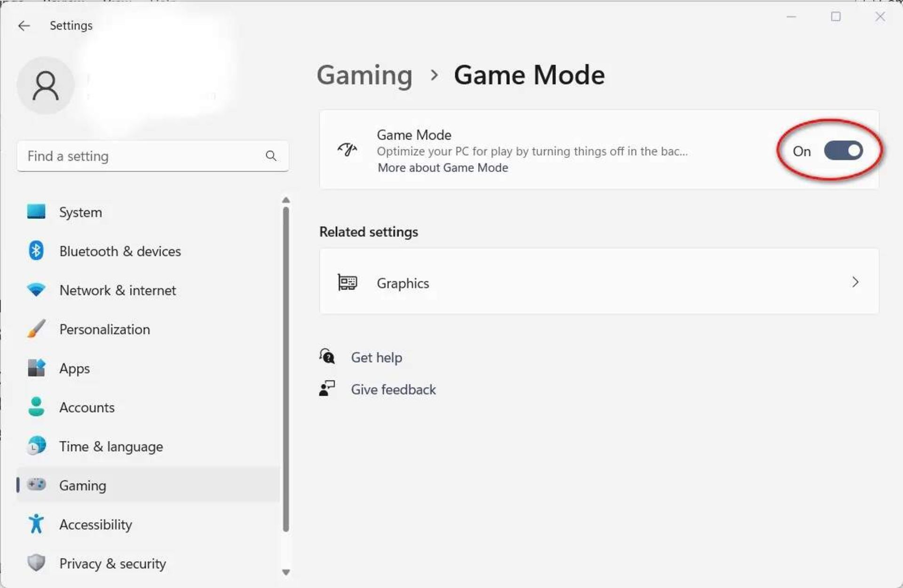Viewport: 903px width, 588px height.
Task: Click the Privacy & security shield icon
Action: [x=36, y=563]
